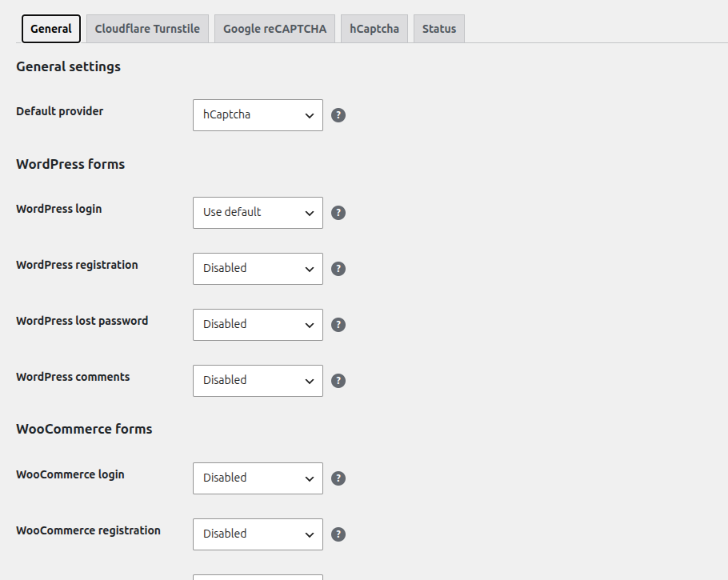Show help for WordPress registration setting
728x580 pixels.
(x=338, y=269)
